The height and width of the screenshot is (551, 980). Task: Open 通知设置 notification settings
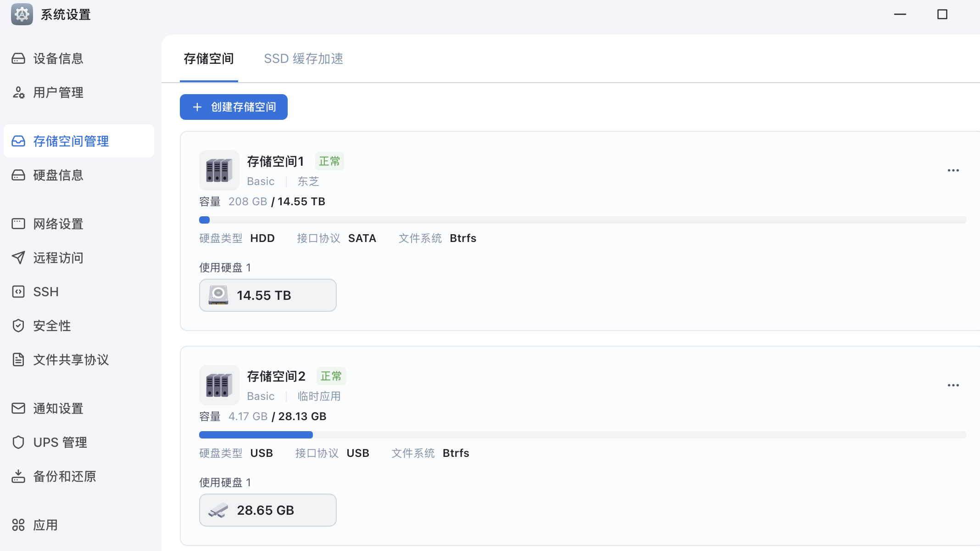(x=79, y=409)
